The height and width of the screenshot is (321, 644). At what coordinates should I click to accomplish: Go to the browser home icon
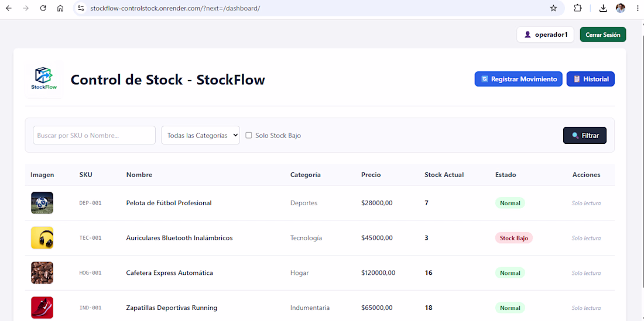60,8
